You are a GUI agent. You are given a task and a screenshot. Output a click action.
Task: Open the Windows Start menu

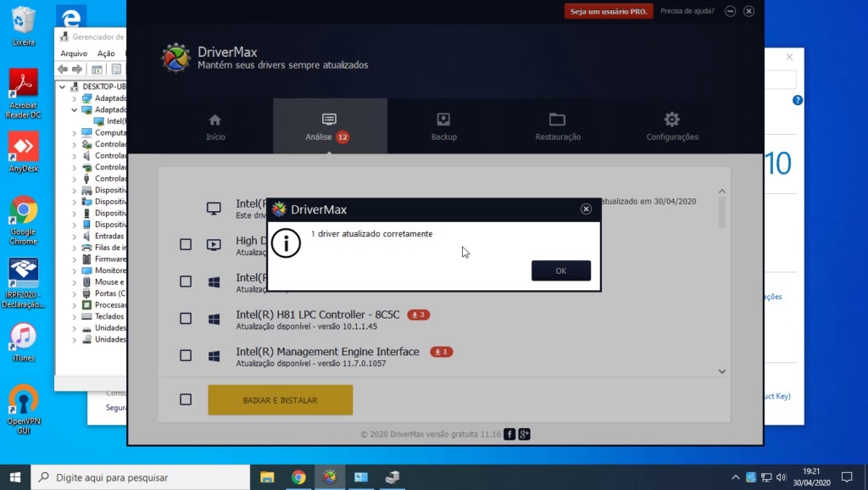pos(15,477)
